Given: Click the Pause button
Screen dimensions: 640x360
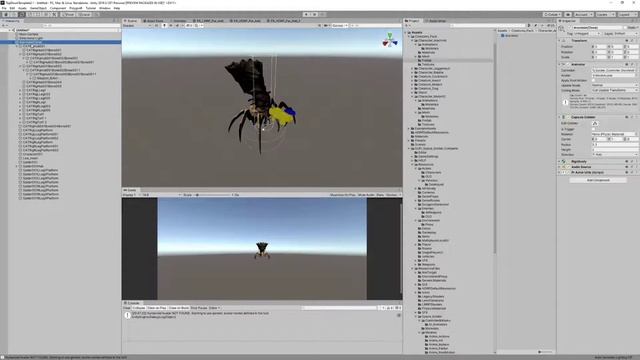Looking at the screenshot, I should [x=314, y=14].
